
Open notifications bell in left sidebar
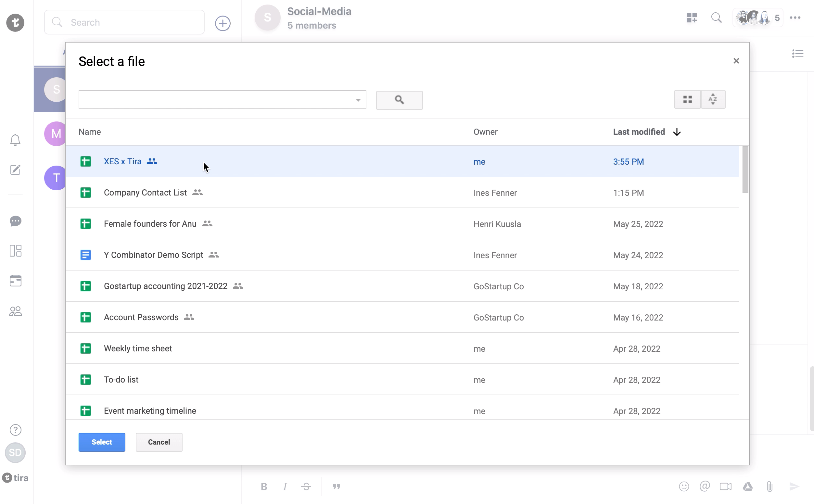(x=15, y=140)
